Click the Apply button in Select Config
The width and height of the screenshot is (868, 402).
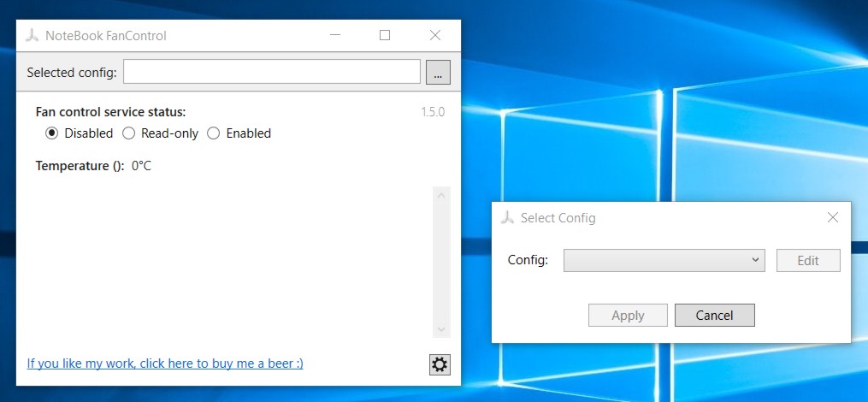click(628, 315)
